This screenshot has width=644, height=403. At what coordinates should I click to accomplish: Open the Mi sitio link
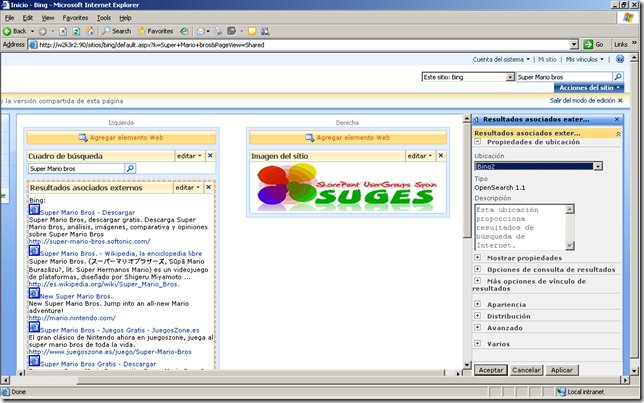click(x=547, y=60)
